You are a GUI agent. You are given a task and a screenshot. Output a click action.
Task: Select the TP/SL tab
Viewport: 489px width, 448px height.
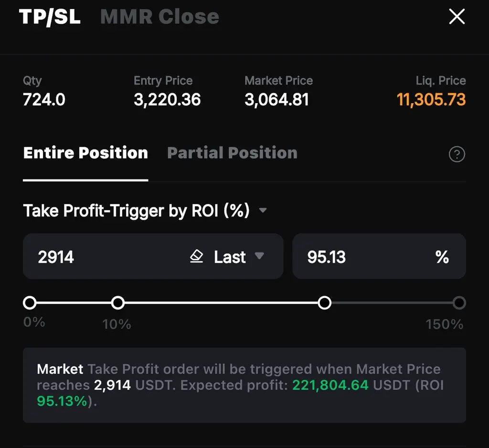pyautogui.click(x=50, y=17)
